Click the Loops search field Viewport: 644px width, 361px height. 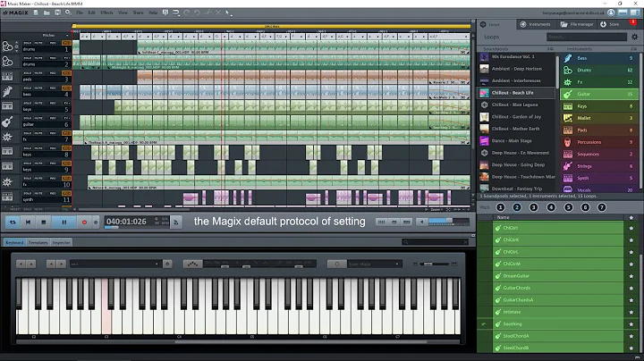coord(587,37)
